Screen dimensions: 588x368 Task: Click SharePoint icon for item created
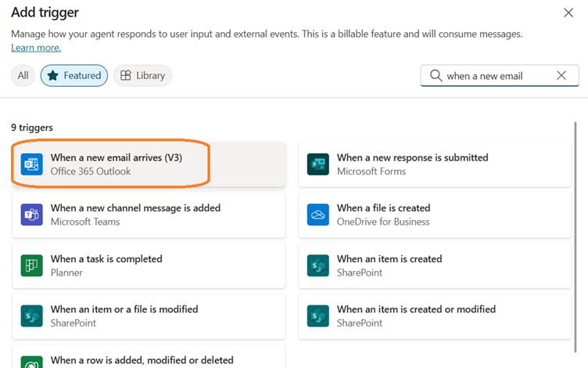(318, 265)
